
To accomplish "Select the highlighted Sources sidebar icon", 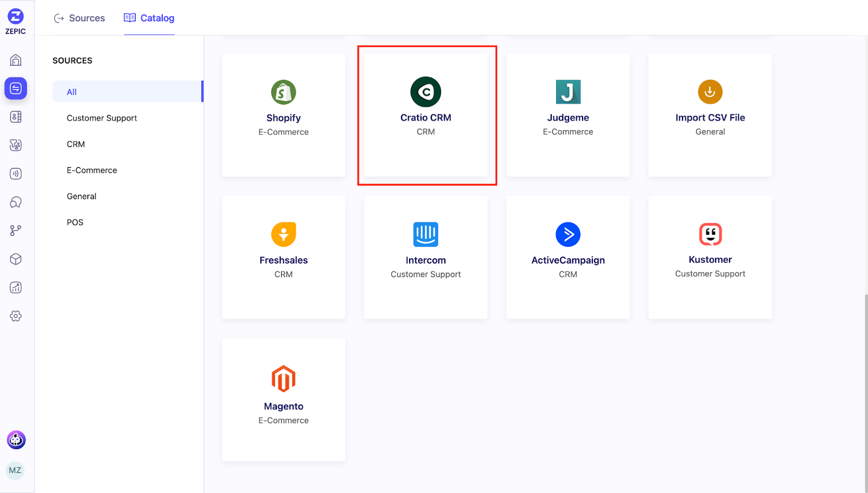I will (x=16, y=88).
